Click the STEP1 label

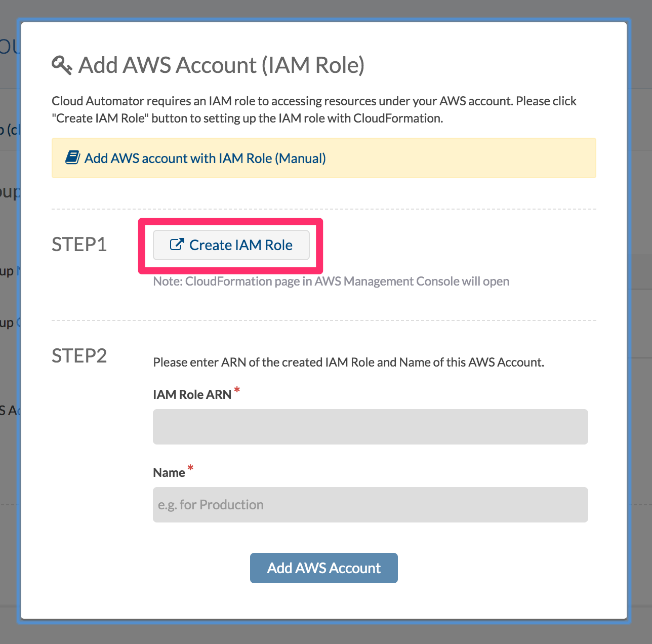click(79, 245)
